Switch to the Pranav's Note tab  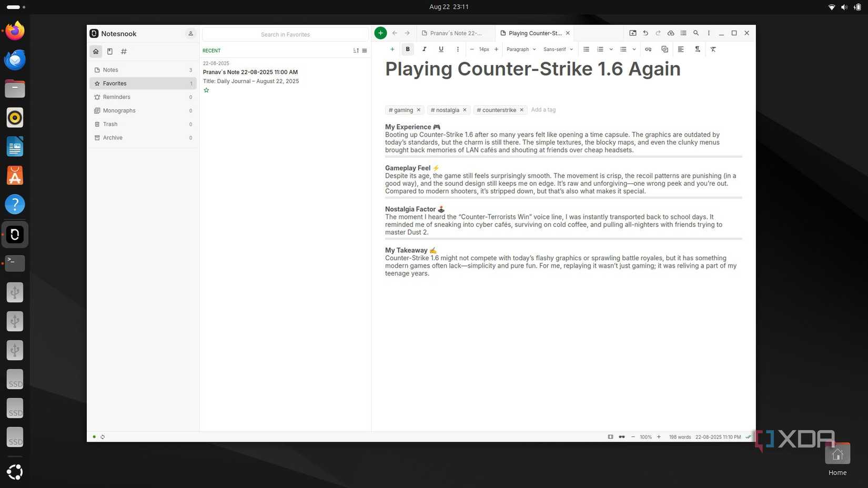click(455, 33)
